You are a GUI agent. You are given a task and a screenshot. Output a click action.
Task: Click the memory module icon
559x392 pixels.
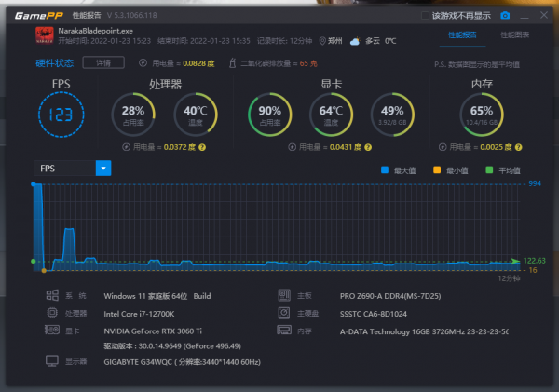[284, 330]
